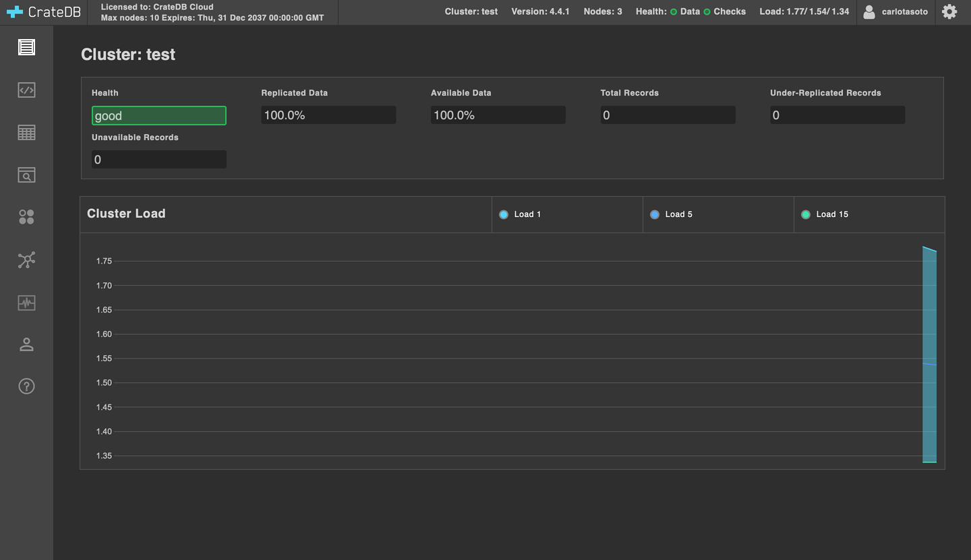Open the Cluster nodes network icon
Viewport: 971px width, 560px height.
pyautogui.click(x=26, y=260)
